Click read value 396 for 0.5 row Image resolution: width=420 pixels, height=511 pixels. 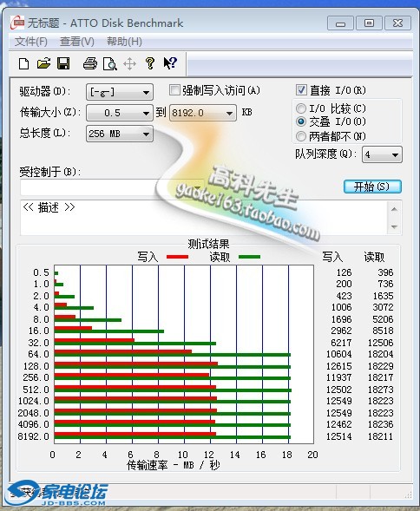385,272
